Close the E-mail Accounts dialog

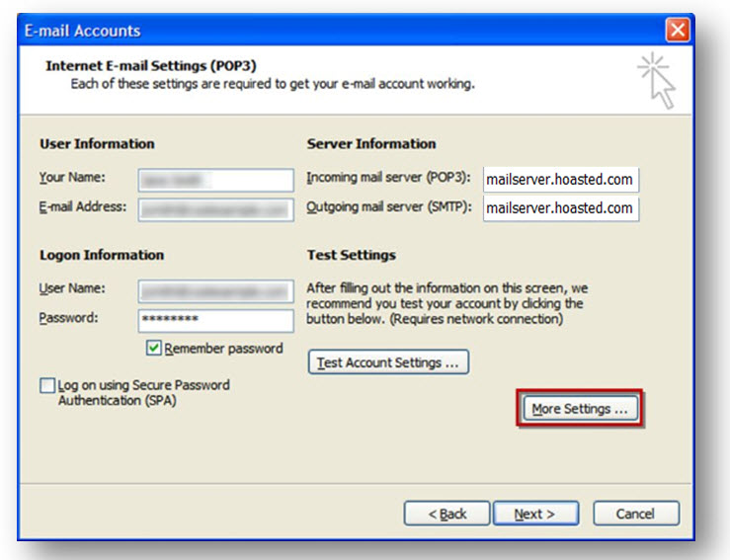tap(678, 31)
